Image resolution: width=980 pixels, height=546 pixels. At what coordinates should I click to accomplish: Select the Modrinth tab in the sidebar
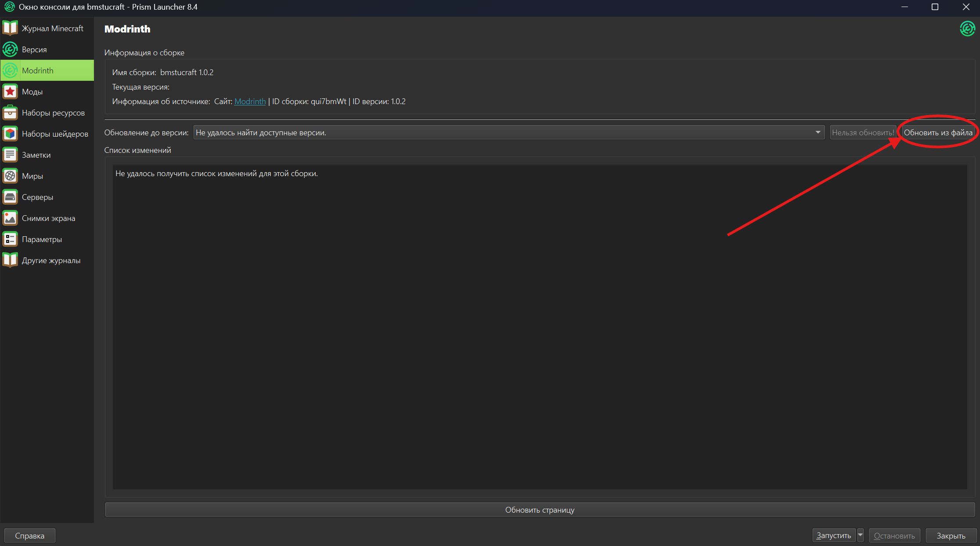47,70
